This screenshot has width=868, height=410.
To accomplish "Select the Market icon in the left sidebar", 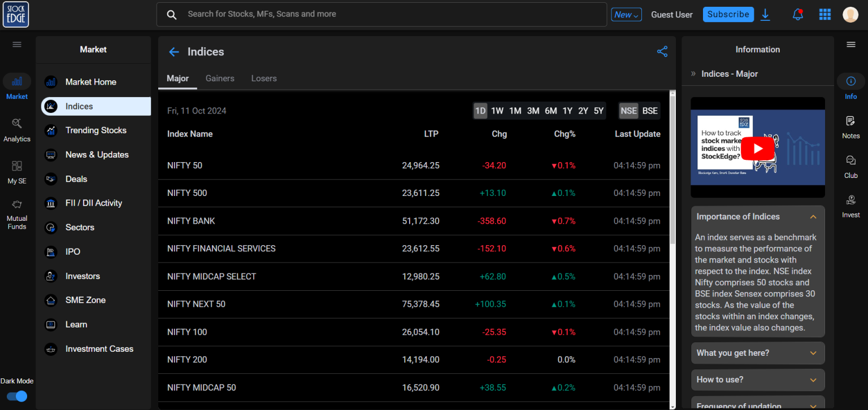I will 17,81.
